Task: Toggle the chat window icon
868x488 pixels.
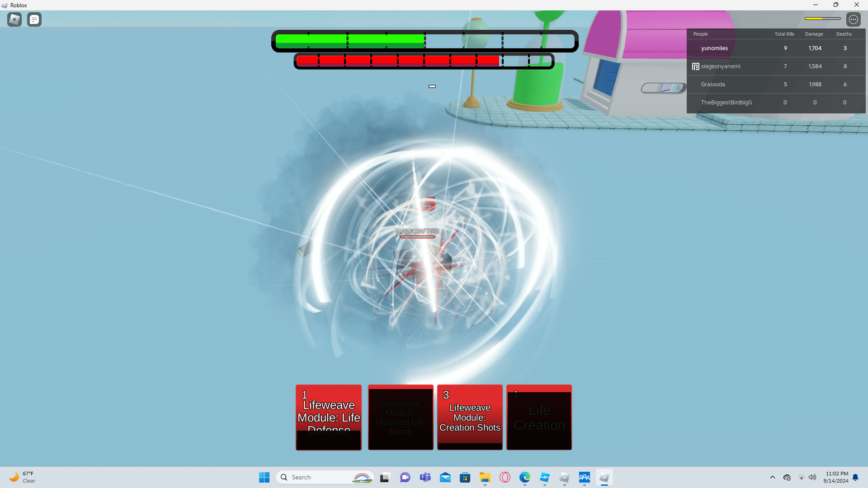Action: pyautogui.click(x=34, y=19)
